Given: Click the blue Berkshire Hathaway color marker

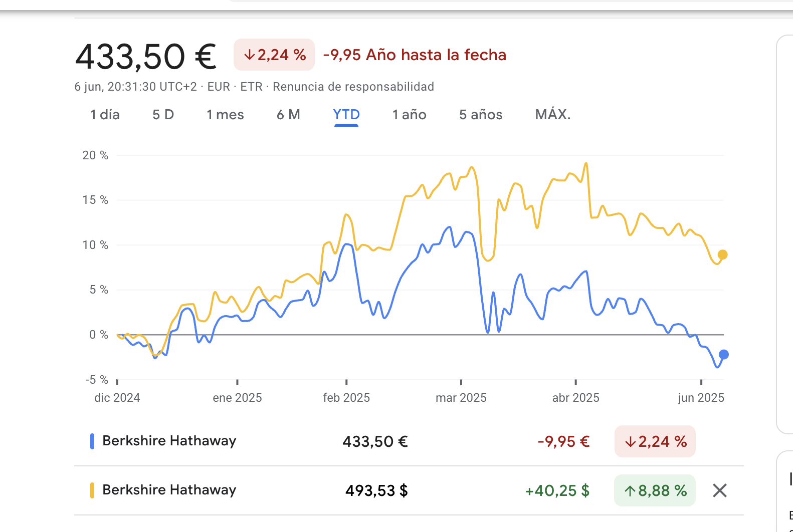Looking at the screenshot, I should coord(92,441).
